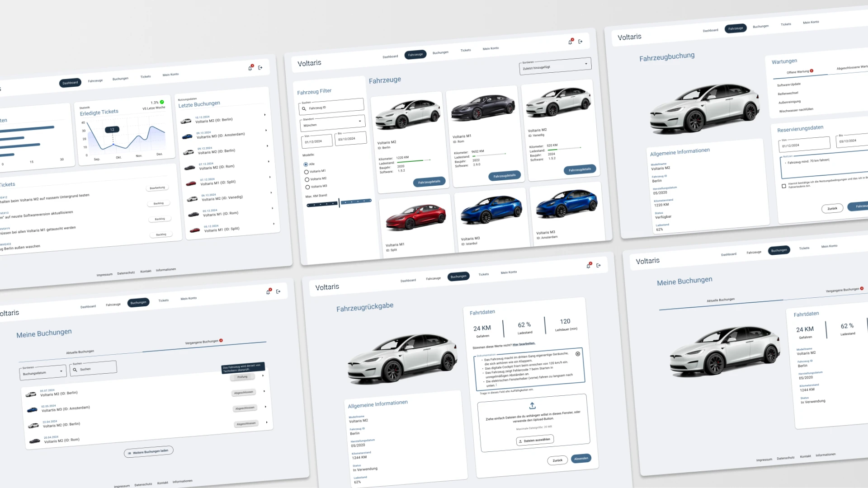
Task: Dismiss the Dokumentation note via the X icon
Action: (x=578, y=354)
